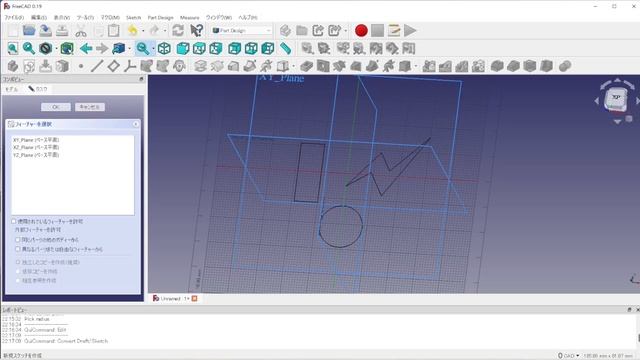Click the Paste clipboard icon

pos(113,31)
